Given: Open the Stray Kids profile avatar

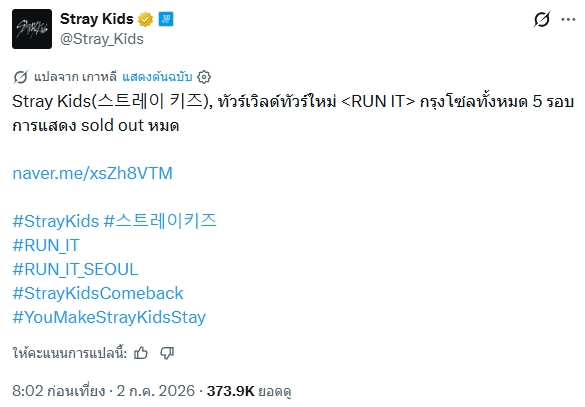Looking at the screenshot, I should (32, 29).
